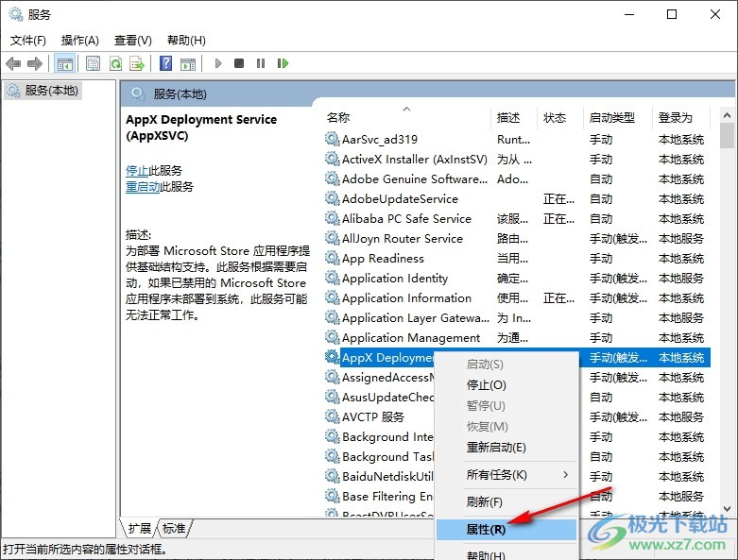Click the Services app icon in title bar
The image size is (738, 560).
tap(16, 14)
